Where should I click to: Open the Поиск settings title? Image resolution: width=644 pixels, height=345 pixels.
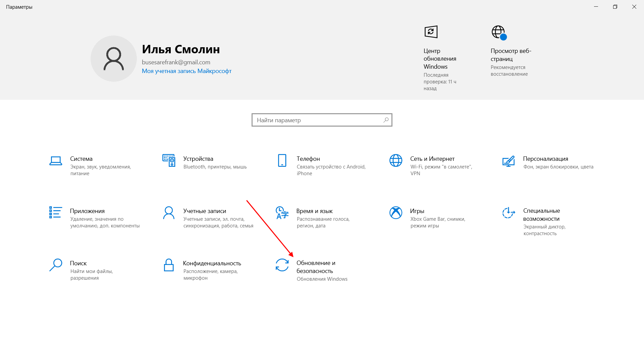(78, 263)
